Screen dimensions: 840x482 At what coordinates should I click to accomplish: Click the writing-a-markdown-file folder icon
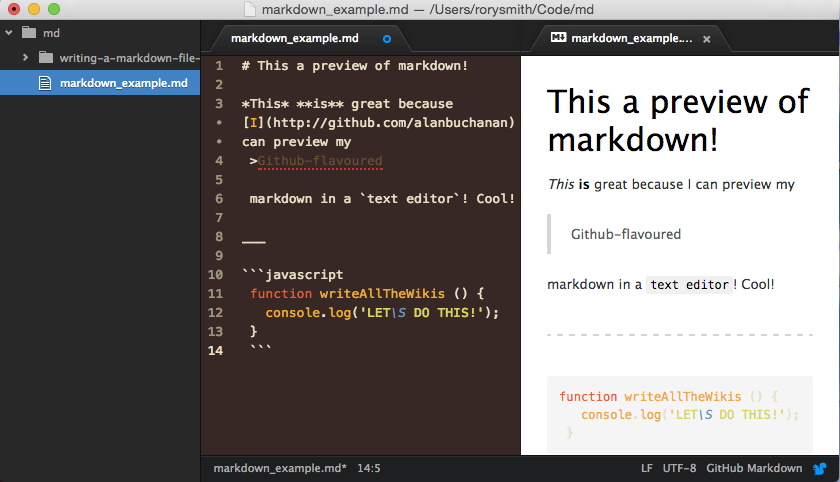pyautogui.click(x=46, y=57)
